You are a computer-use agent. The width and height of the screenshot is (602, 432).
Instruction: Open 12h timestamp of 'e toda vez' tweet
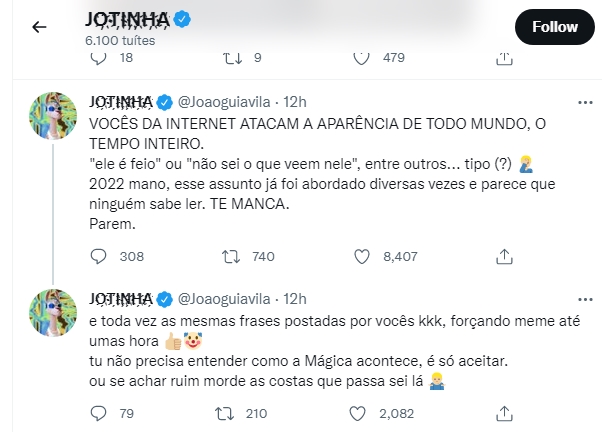pyautogui.click(x=295, y=298)
